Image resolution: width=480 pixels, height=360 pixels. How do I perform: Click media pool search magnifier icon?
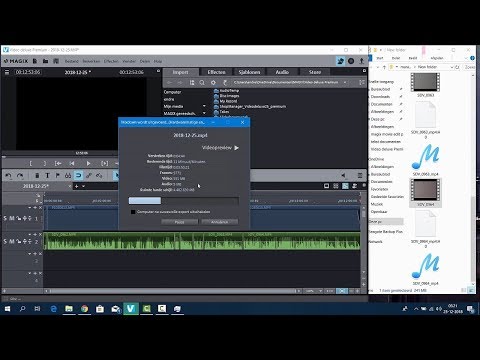pos(202,82)
